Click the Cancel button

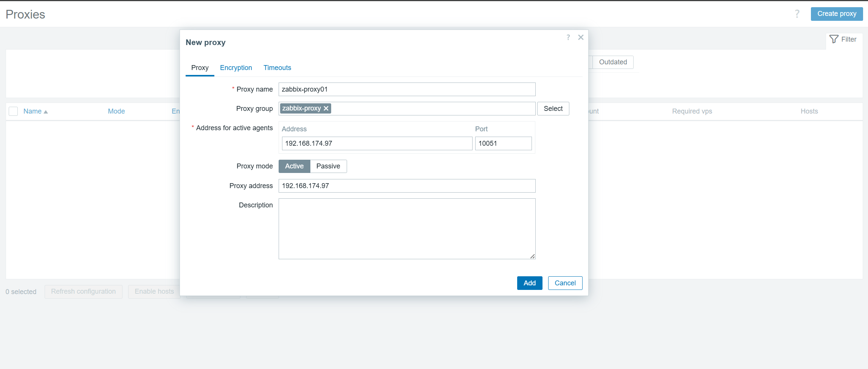click(565, 283)
